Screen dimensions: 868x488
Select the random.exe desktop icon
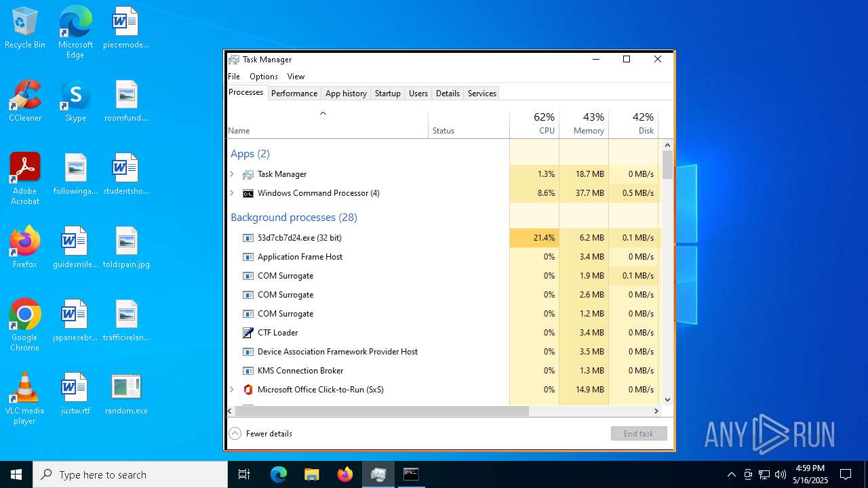126,394
